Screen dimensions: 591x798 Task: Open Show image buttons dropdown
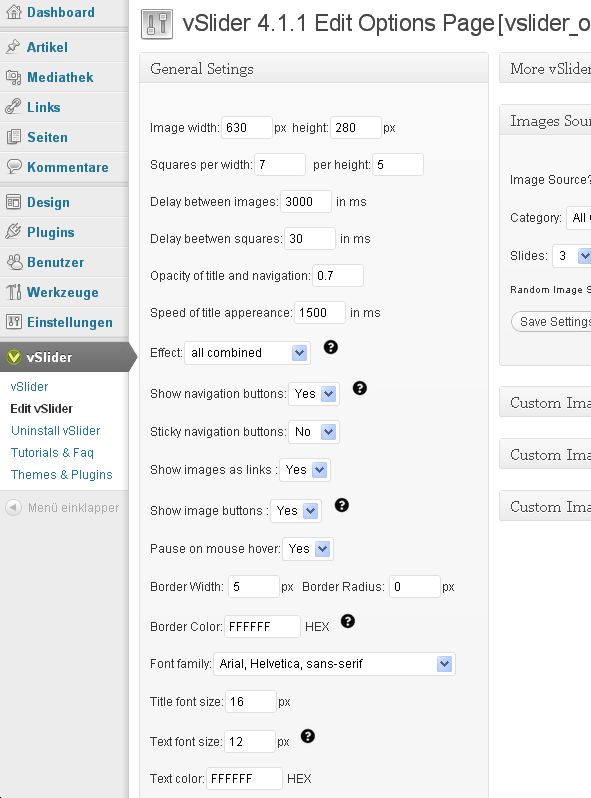(x=296, y=511)
